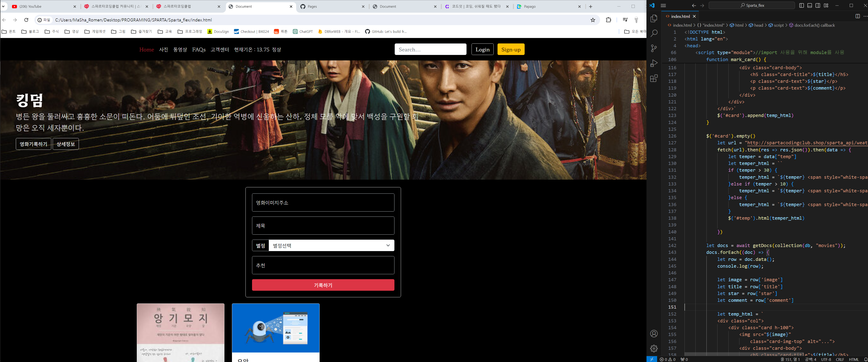
Task: Open the VS Code Manage gear menu
Action: (x=654, y=348)
